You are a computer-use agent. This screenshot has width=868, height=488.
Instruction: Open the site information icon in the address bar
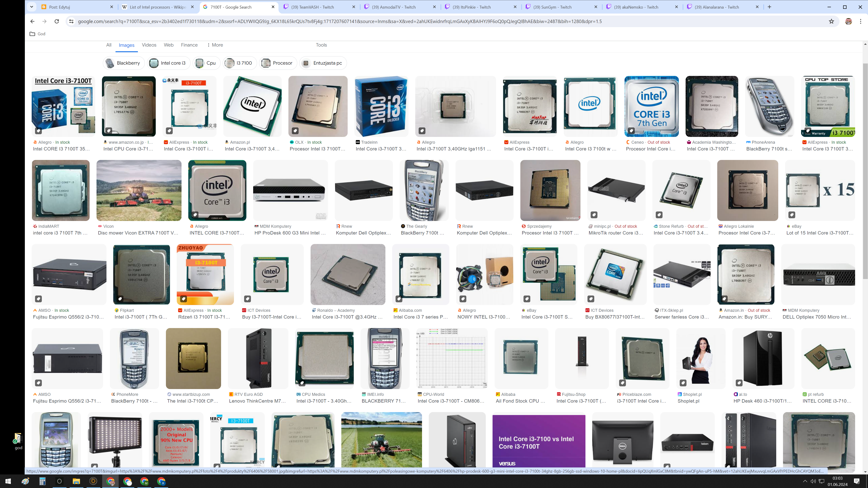tap(71, 21)
